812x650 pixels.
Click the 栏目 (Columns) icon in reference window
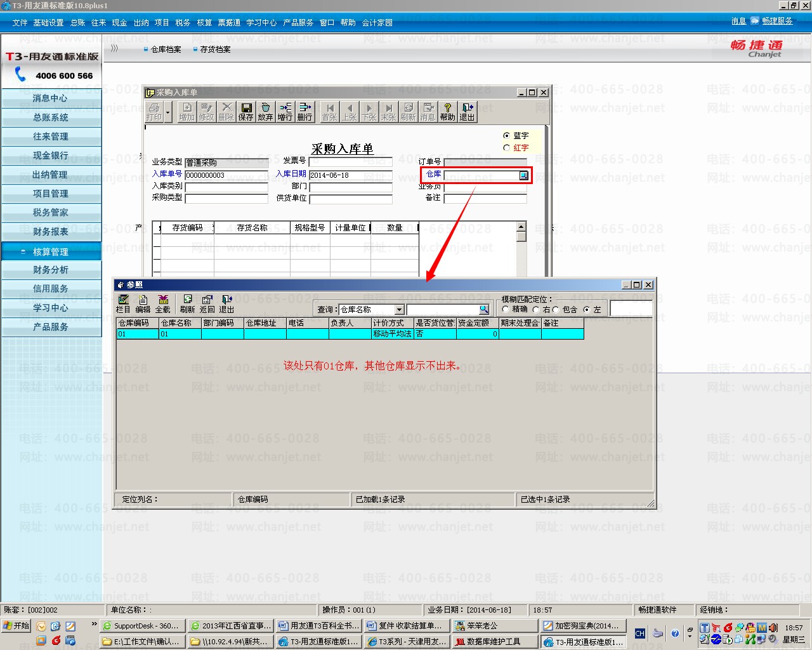point(123,303)
